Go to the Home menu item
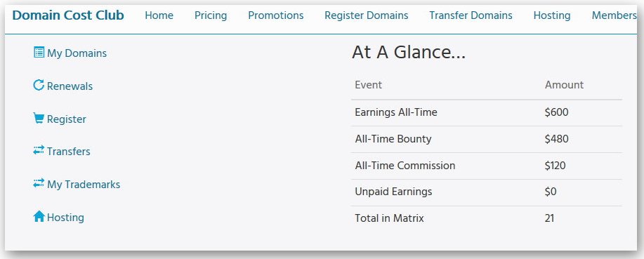The image size is (644, 259). tap(159, 15)
